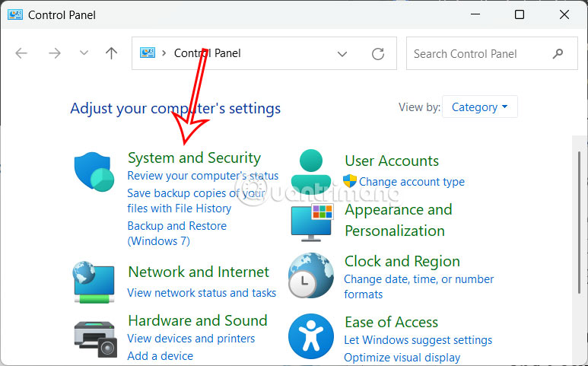Screen dimensions: 588x366
Task: Open View network status and tasks
Action: click(202, 293)
